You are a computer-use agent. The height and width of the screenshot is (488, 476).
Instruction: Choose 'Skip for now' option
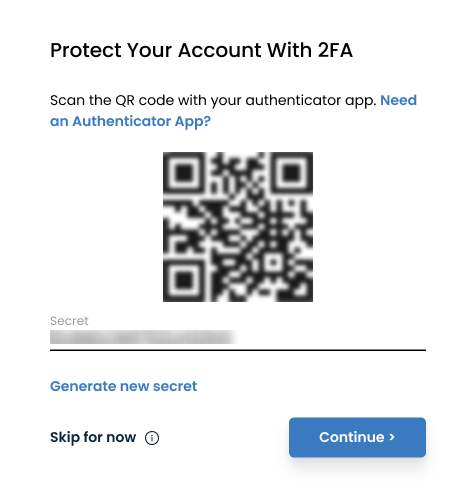pos(93,437)
